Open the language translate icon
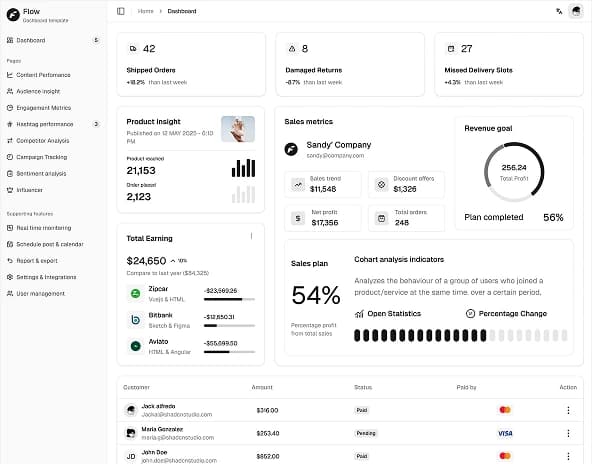The image size is (592, 464). tap(559, 11)
